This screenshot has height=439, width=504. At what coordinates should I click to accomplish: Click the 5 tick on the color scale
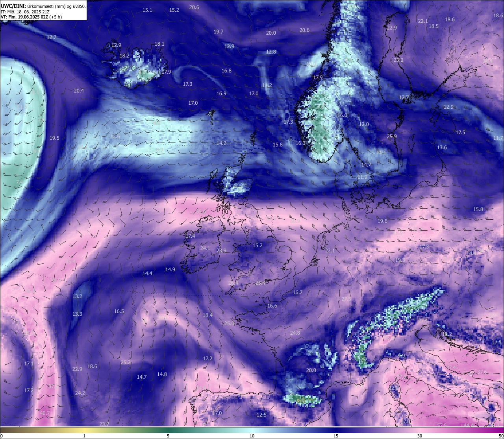[168, 435]
